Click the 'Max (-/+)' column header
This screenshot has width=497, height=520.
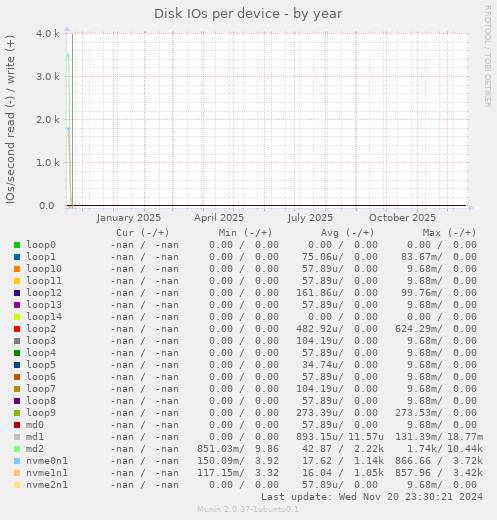click(x=450, y=233)
